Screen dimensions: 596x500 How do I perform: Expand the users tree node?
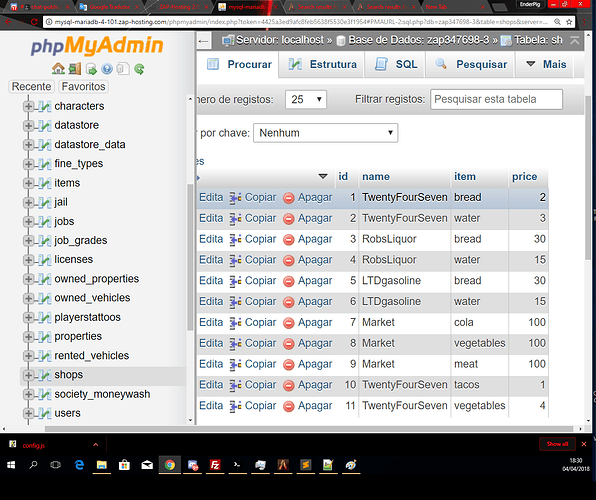28,413
